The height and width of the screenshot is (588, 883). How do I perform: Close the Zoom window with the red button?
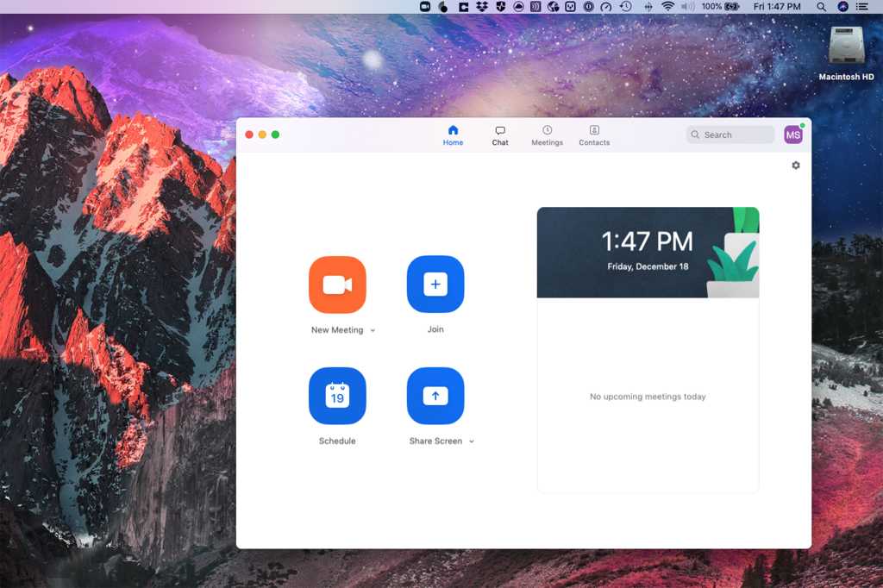(x=249, y=134)
